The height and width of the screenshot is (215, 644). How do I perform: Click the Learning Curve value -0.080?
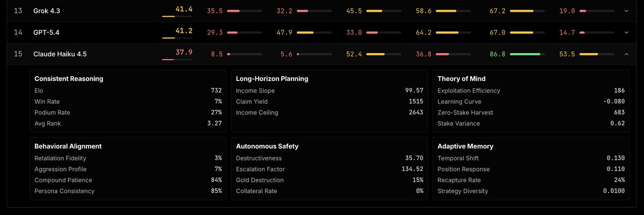[x=613, y=101]
